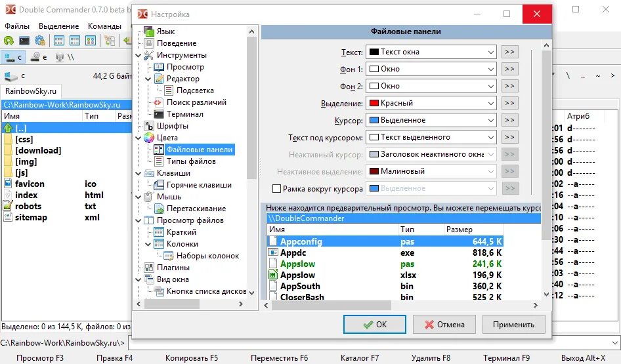621x364 pixels.
Task: Click the Поиск различий icon
Action: pyautogui.click(x=158, y=102)
